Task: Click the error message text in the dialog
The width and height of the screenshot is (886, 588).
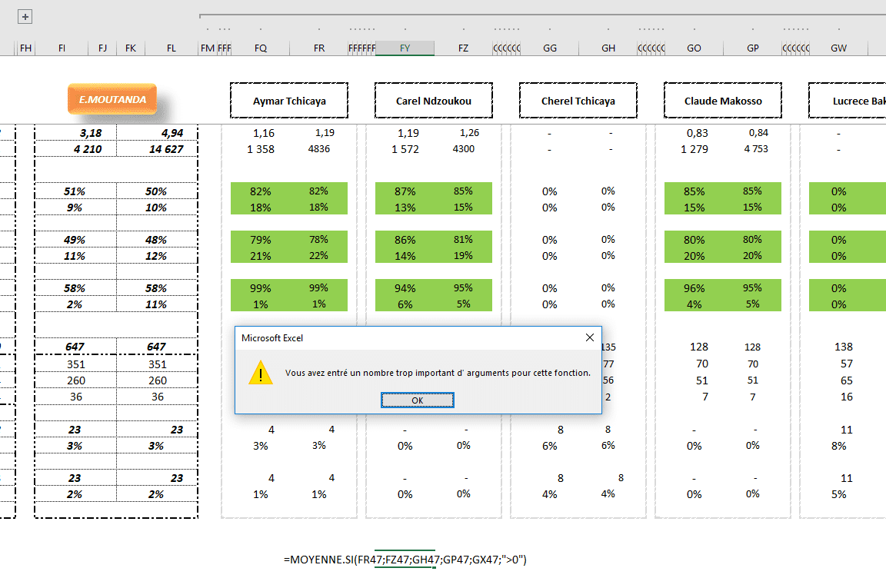Action: 438,373
